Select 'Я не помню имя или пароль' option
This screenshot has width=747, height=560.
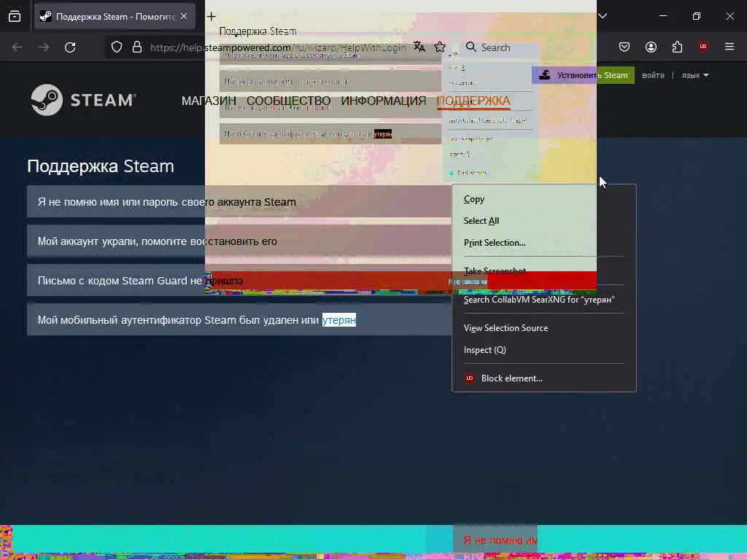pos(239,202)
